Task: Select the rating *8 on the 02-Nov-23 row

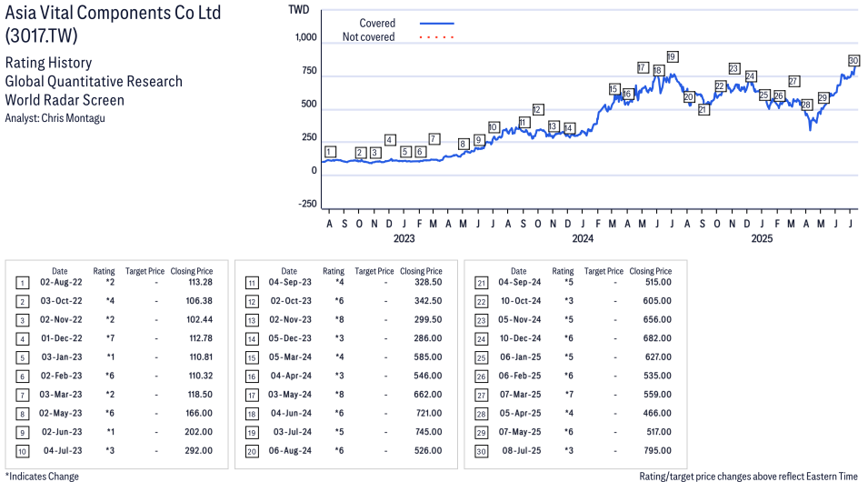Action: pos(339,320)
